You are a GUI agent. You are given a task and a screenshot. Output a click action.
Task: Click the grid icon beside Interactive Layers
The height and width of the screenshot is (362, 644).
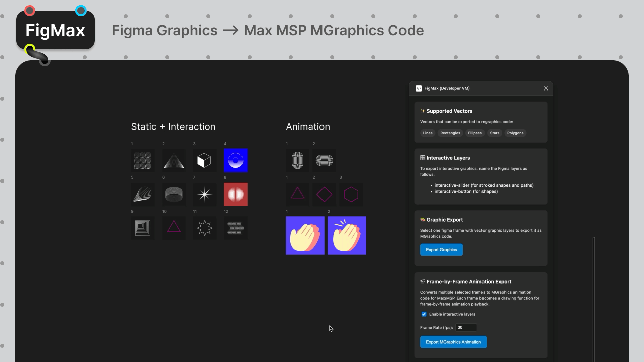coord(423,158)
